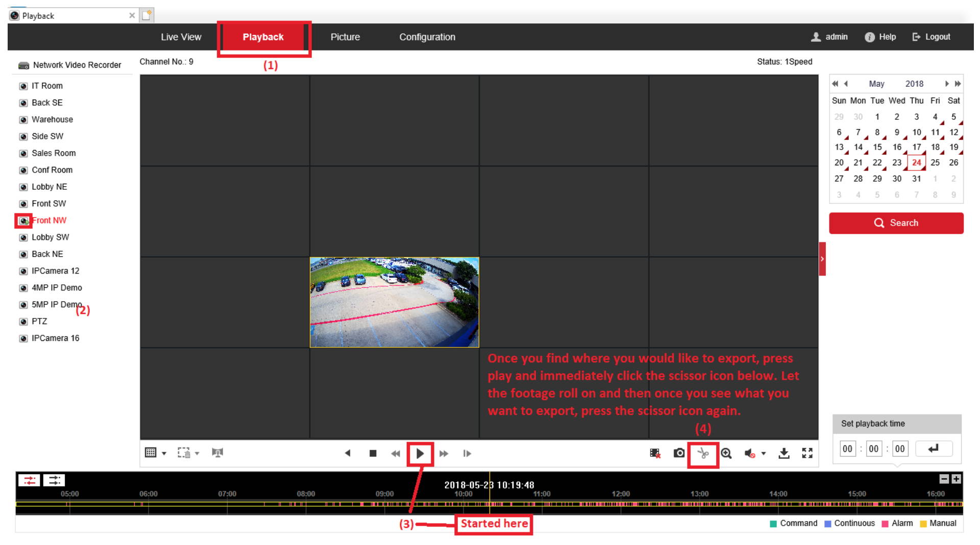The width and height of the screenshot is (980, 545).
Task: Select the IT Room camera
Action: [47, 86]
